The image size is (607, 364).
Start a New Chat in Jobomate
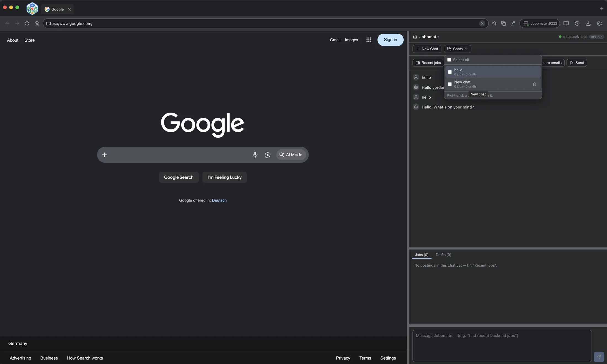(427, 49)
